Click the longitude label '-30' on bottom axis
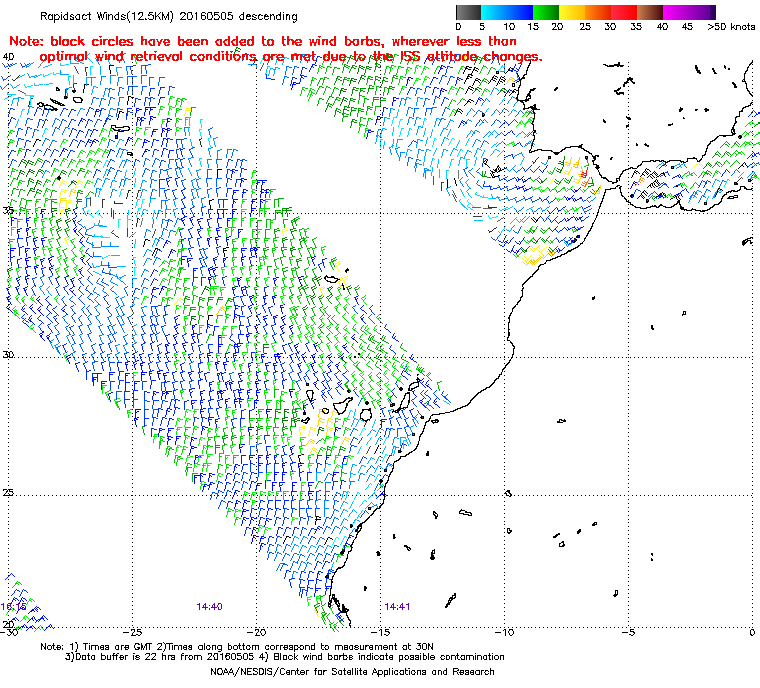The width and height of the screenshot is (760, 688). (8, 632)
